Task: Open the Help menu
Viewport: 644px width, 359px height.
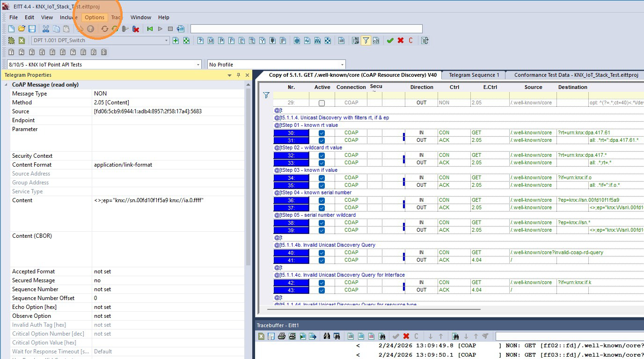Action: pos(163,17)
